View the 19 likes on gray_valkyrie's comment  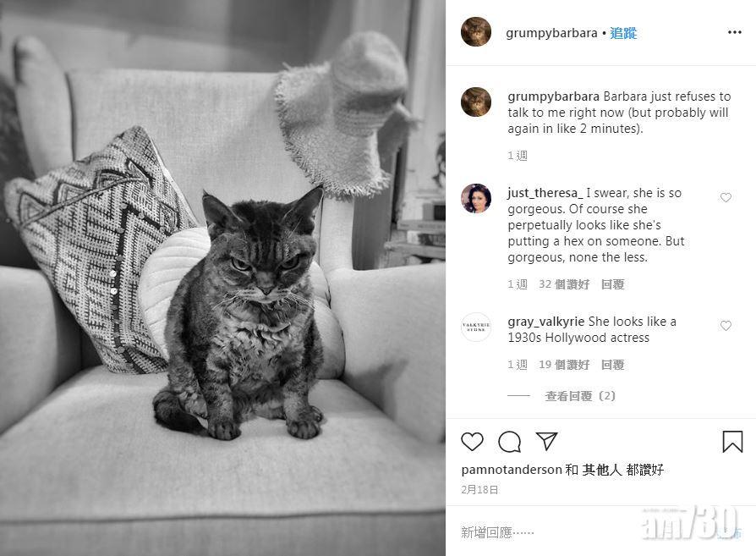564,365
